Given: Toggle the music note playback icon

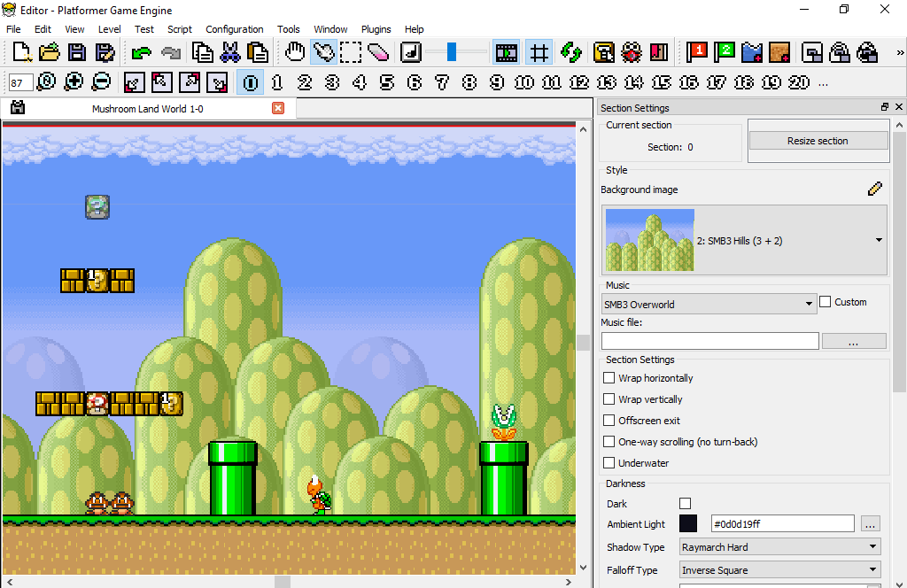Looking at the screenshot, I should pos(411,52).
